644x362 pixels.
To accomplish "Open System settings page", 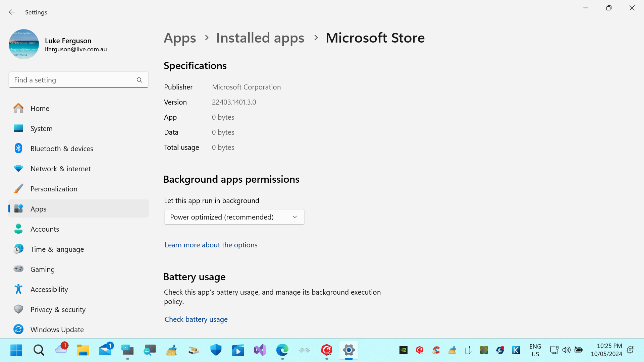I will (x=78, y=128).
